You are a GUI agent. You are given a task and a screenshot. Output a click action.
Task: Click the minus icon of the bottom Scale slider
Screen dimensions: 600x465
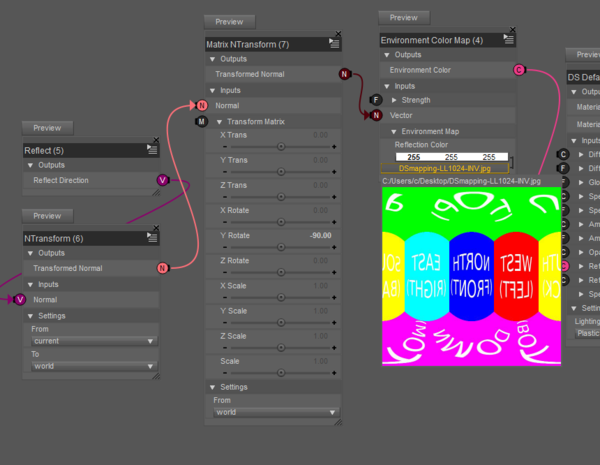click(x=225, y=373)
